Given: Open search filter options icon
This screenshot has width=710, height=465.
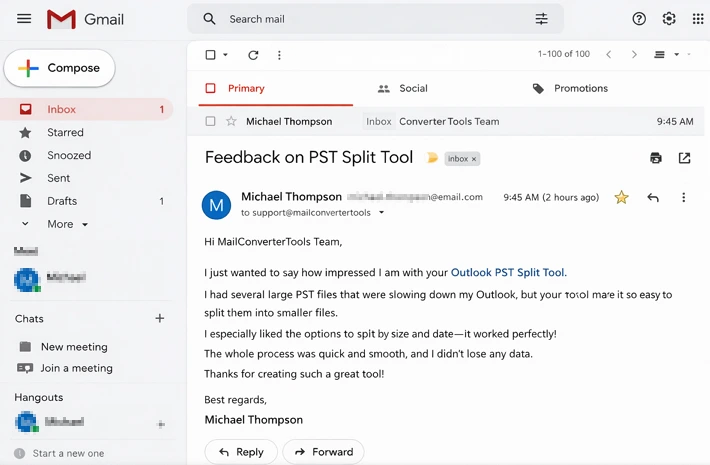Looking at the screenshot, I should tap(542, 19).
